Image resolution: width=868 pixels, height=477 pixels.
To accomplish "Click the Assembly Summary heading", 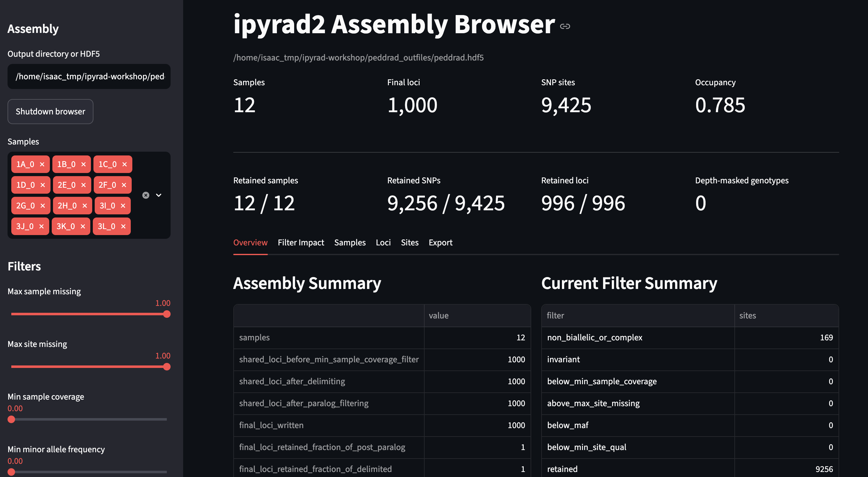I will click(307, 283).
